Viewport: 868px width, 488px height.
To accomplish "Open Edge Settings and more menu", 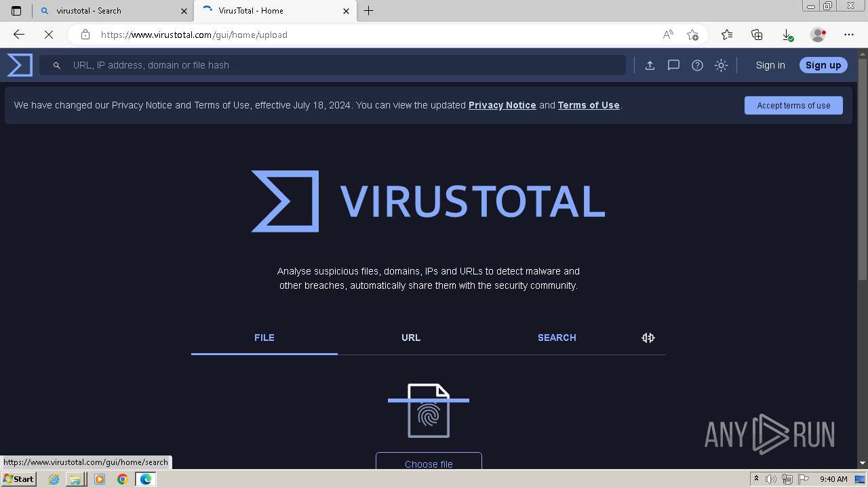I will [x=849, y=35].
